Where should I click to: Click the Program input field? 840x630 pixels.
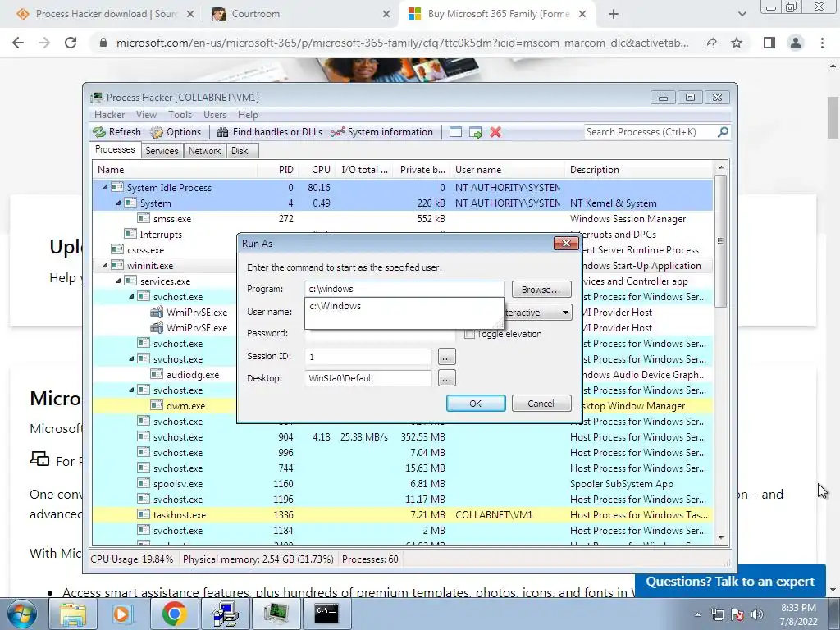[404, 289]
